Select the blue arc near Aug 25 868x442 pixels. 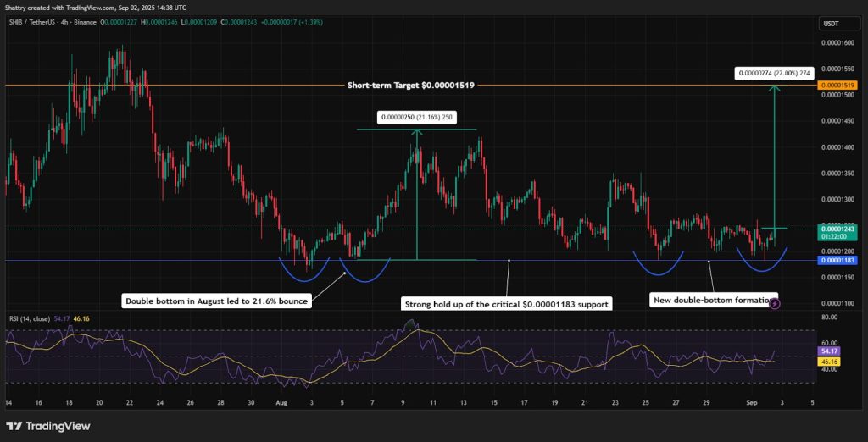pos(658,264)
